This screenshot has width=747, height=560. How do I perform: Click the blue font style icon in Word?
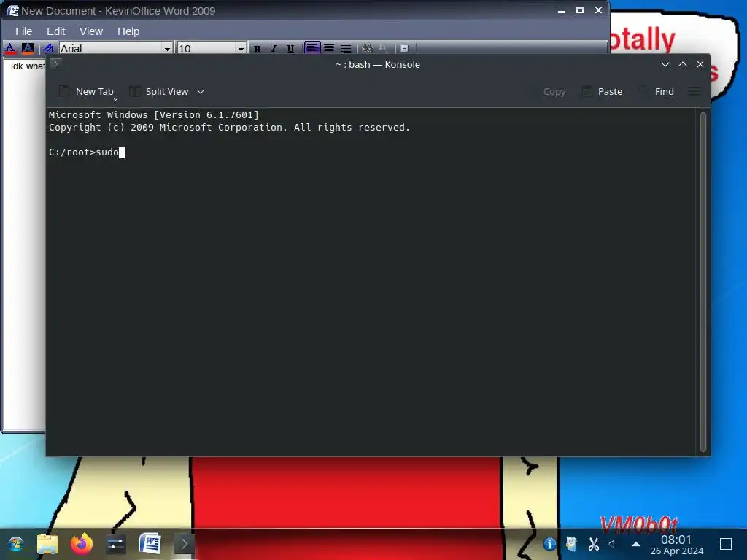(x=48, y=48)
